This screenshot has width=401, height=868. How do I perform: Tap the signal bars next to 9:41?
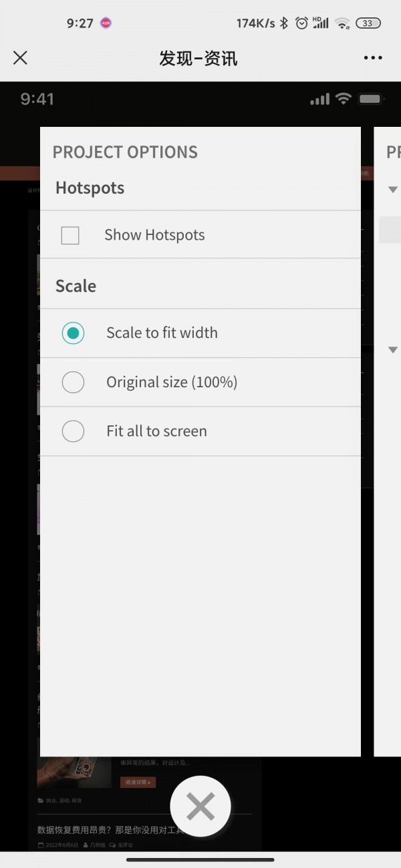tap(320, 99)
